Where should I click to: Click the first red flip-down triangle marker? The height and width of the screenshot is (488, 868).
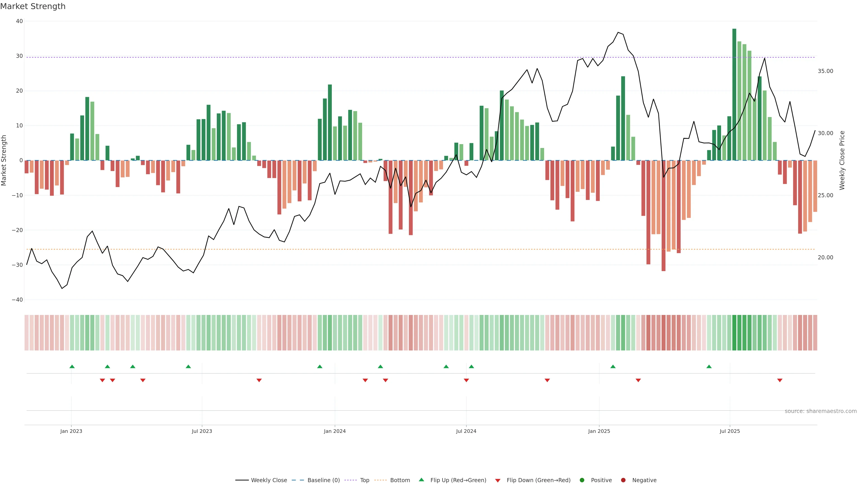pyautogui.click(x=102, y=380)
